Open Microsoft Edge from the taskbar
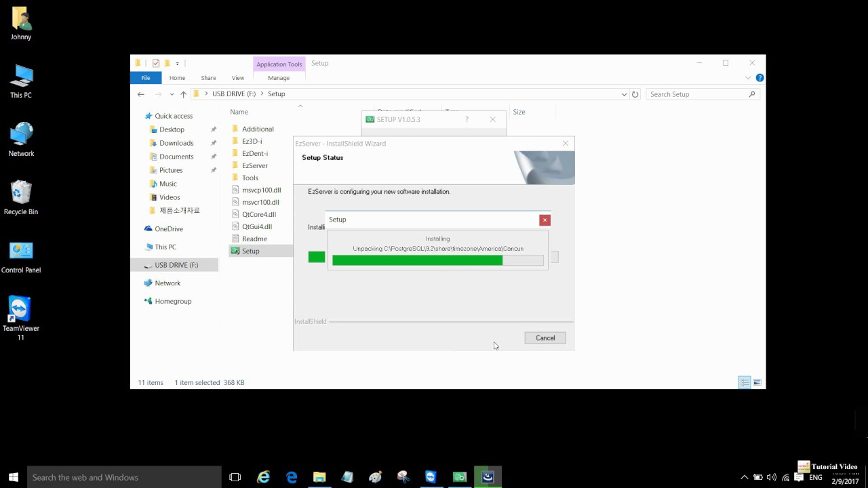Screen dimensions: 868x488 pos(292,477)
